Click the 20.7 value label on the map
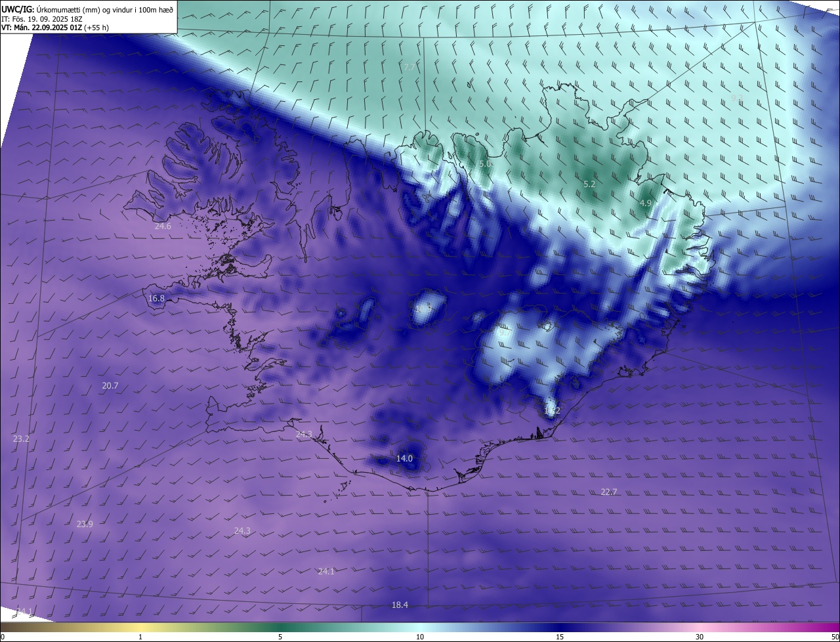This screenshot has width=840, height=642. (110, 386)
